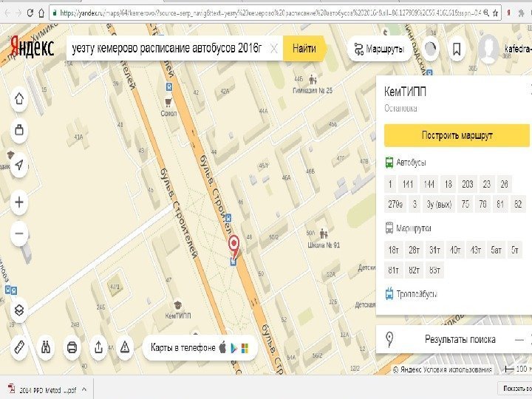532x399 pixels.
Task: Zoom out the map with minus button
Action: pos(19,233)
